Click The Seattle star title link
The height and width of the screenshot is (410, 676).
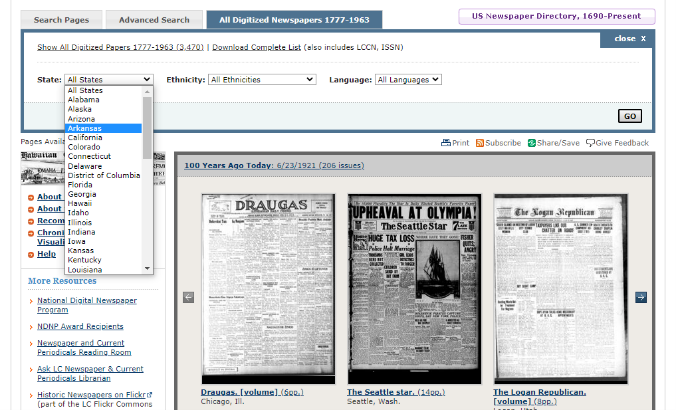(x=396, y=392)
